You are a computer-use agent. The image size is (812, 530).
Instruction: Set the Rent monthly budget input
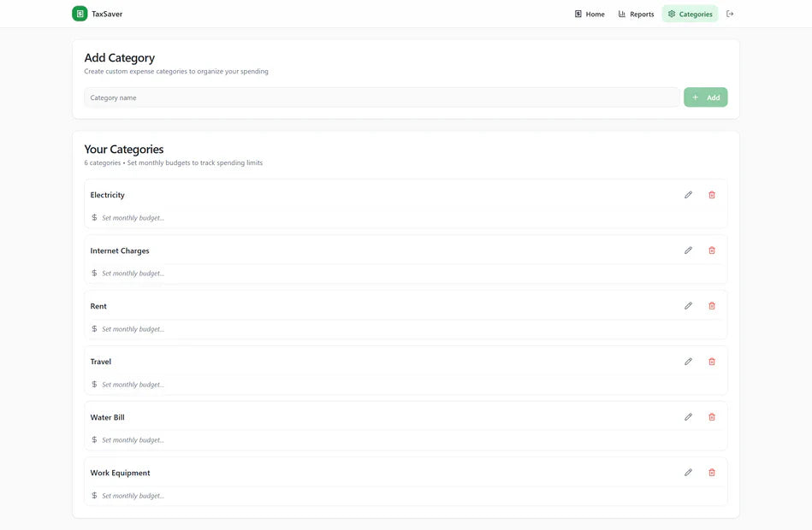(x=406, y=329)
